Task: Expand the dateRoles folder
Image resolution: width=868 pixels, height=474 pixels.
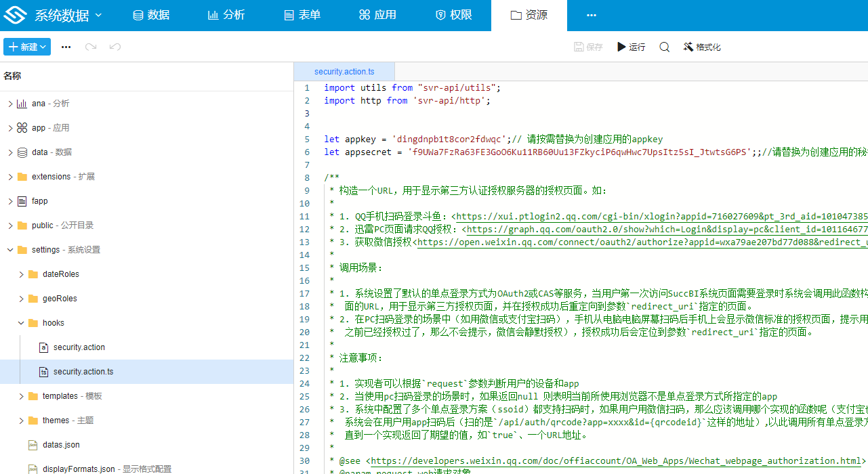Action: pos(21,274)
